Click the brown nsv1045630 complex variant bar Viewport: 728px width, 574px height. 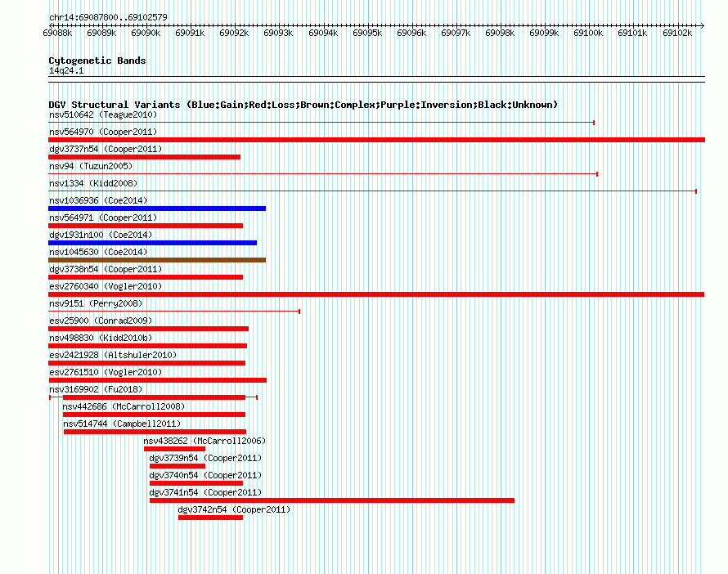click(x=157, y=260)
